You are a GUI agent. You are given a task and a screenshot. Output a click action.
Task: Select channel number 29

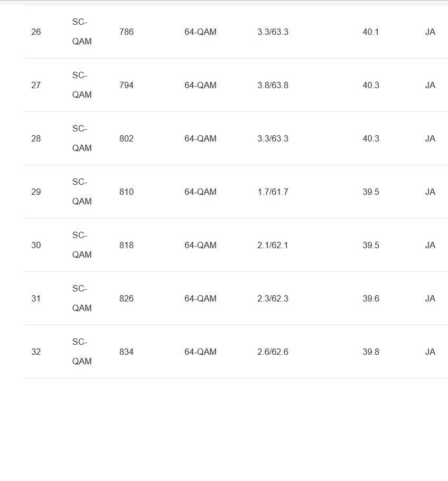pyautogui.click(x=36, y=192)
